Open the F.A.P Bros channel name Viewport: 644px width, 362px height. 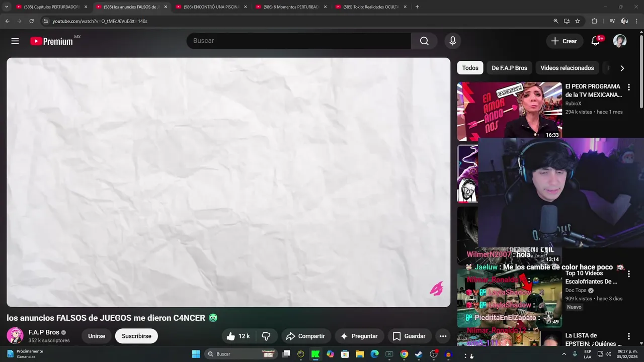click(x=44, y=332)
